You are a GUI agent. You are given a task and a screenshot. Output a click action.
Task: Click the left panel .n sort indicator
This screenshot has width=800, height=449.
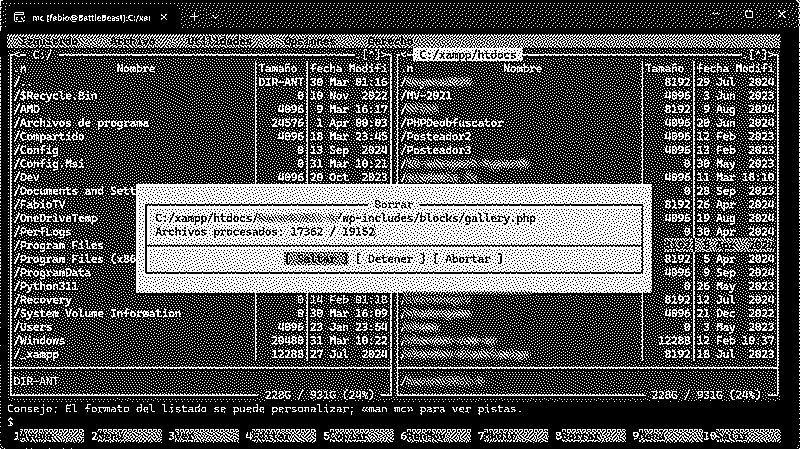tap(21, 68)
